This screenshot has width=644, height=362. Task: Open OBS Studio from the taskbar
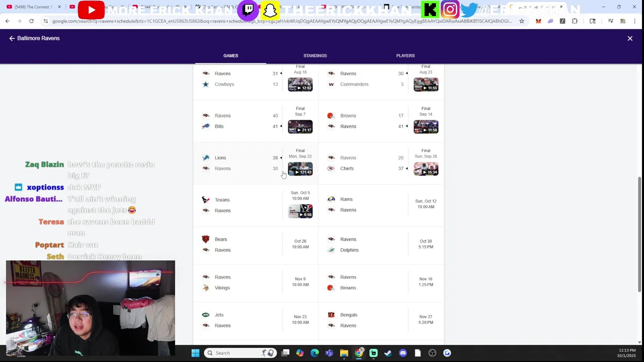tap(432, 353)
